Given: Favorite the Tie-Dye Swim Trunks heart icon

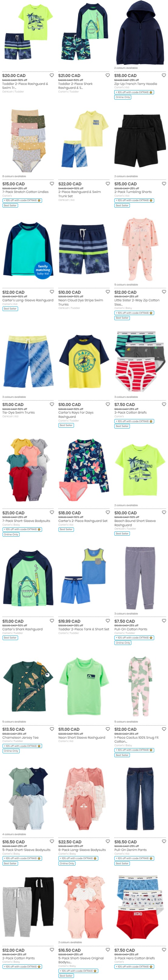Looking at the screenshot, I should (x=52, y=404).
